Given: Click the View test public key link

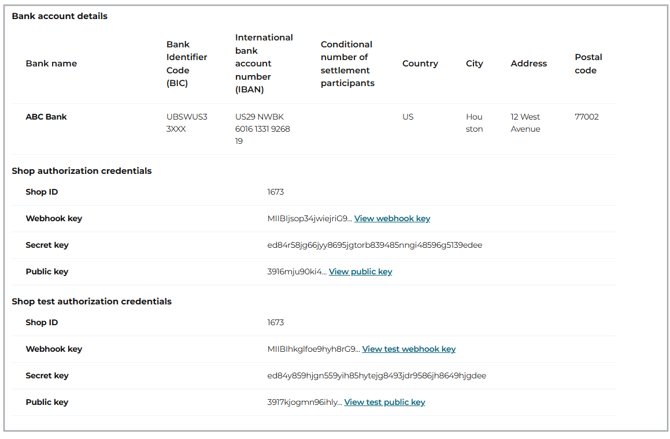Looking at the screenshot, I should 384,402.
